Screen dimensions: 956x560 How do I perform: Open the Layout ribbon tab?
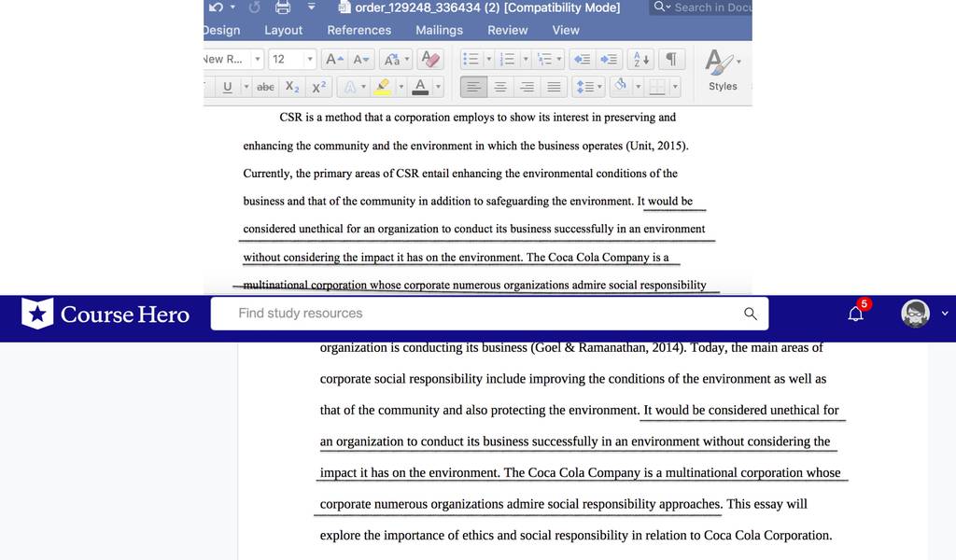pyautogui.click(x=284, y=30)
